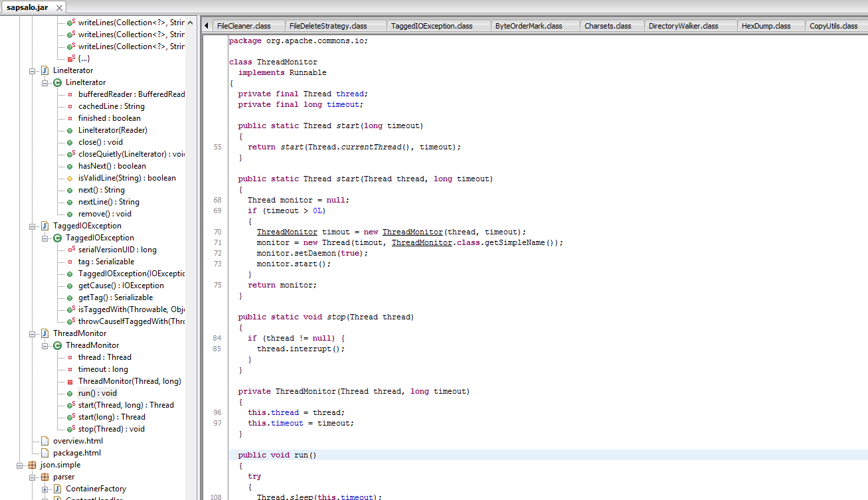This screenshot has height=500, width=868.
Task: Click the getCause() method icon
Action: pyautogui.click(x=70, y=286)
